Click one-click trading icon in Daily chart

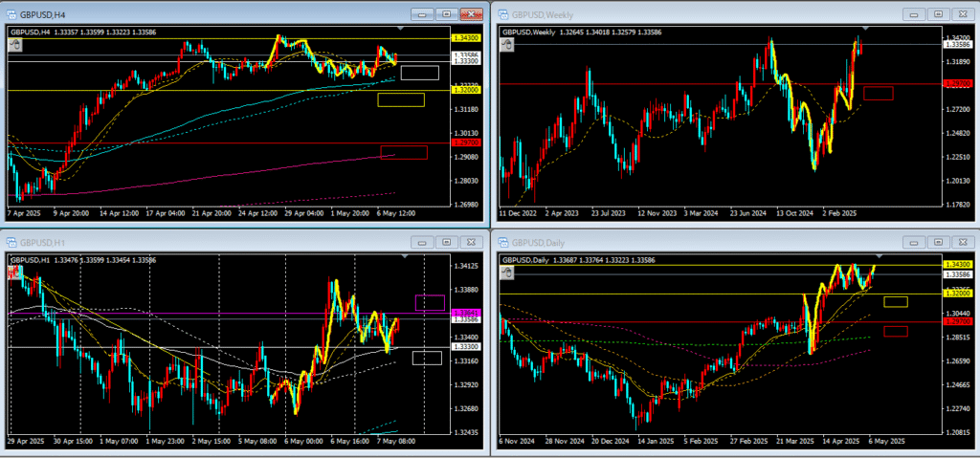click(x=507, y=272)
